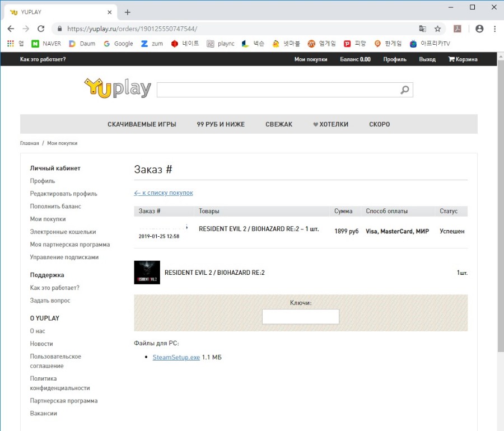Reload the page with refresh icon
504x431 pixels.
coord(41,29)
